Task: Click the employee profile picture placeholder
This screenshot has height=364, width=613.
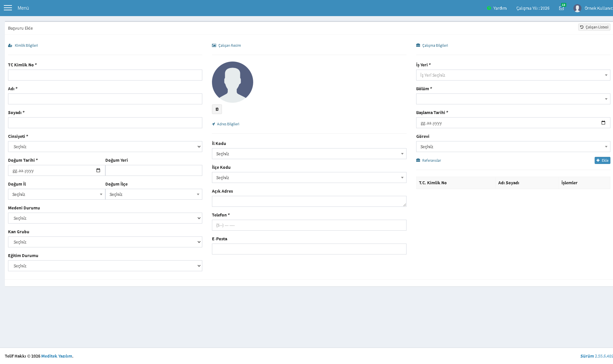Action: (x=233, y=82)
